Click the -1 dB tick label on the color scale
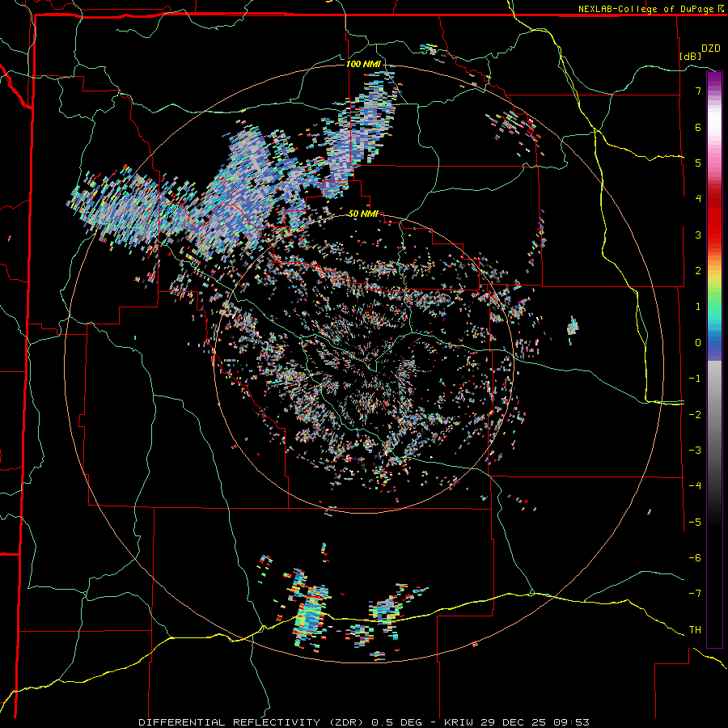The width and height of the screenshot is (728, 728). pyautogui.click(x=695, y=379)
